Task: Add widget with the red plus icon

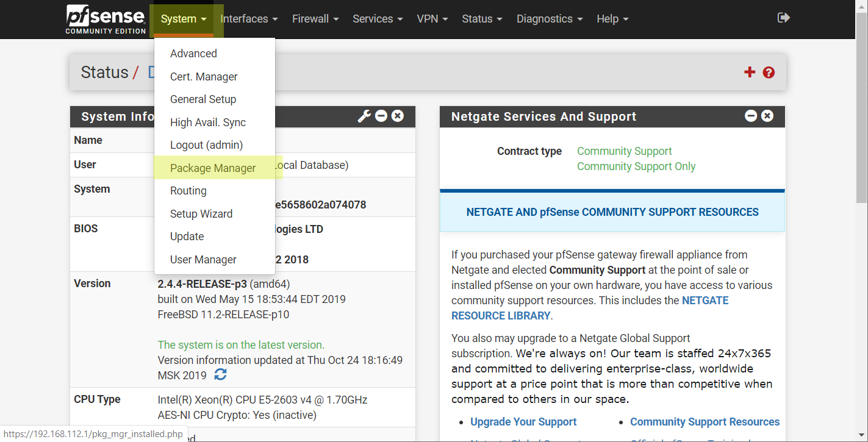Action: click(750, 73)
